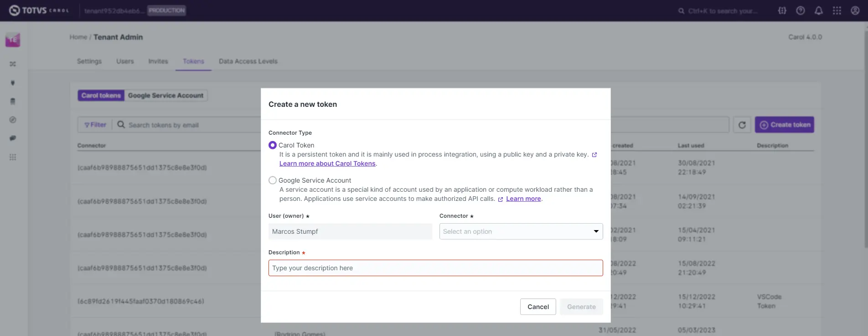Open the user profile icon
The width and height of the screenshot is (868, 336).
[855, 10]
